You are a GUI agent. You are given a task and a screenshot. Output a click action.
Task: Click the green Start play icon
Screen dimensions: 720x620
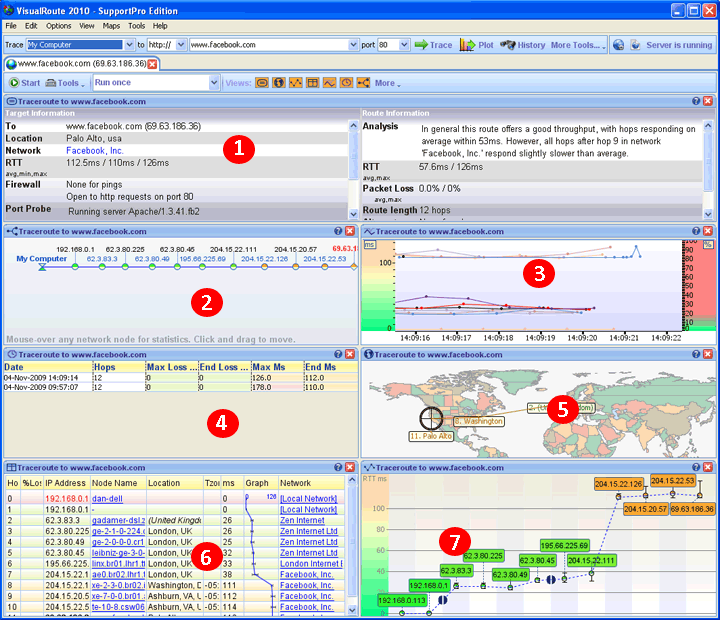[14, 83]
